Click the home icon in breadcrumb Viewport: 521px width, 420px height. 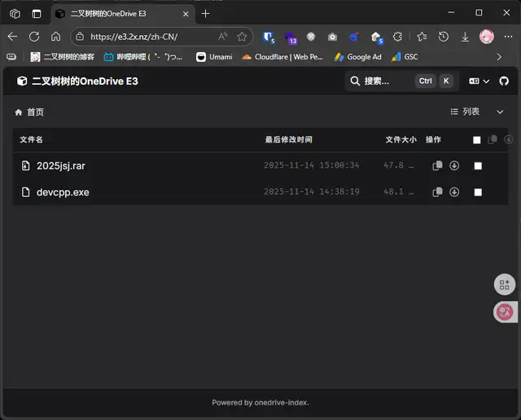point(19,112)
